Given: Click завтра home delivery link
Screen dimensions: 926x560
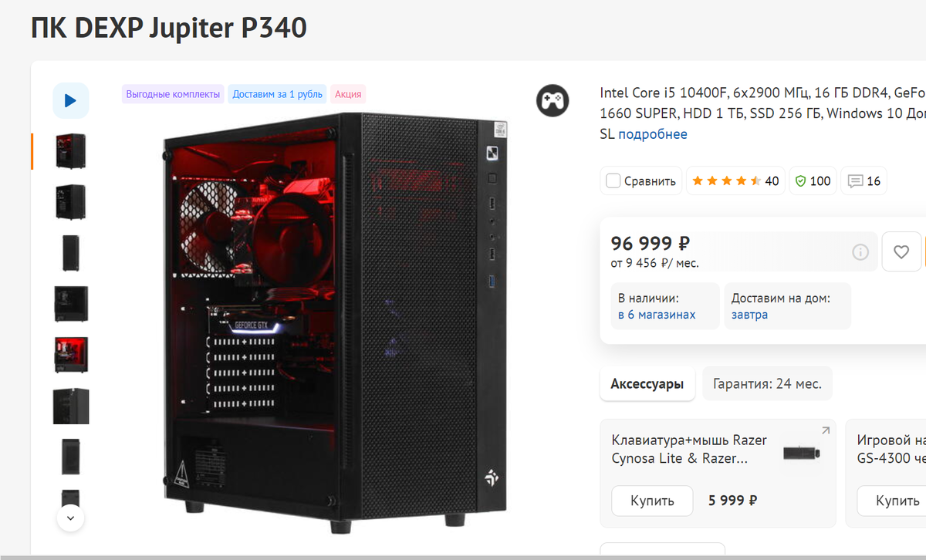Looking at the screenshot, I should [749, 315].
